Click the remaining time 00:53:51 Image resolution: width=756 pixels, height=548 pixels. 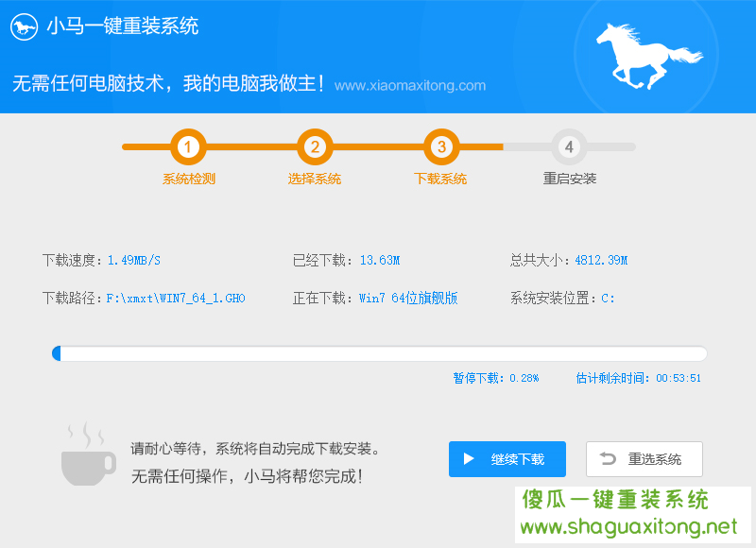pyautogui.click(x=679, y=378)
